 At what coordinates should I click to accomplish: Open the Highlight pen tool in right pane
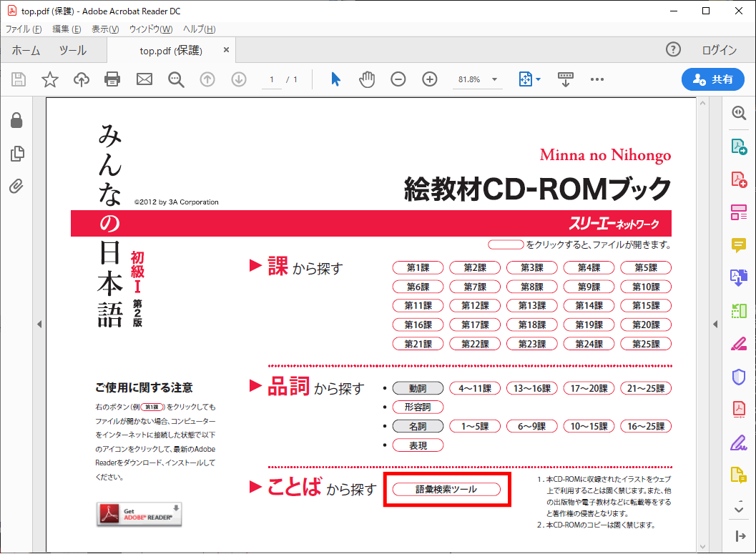[739, 344]
